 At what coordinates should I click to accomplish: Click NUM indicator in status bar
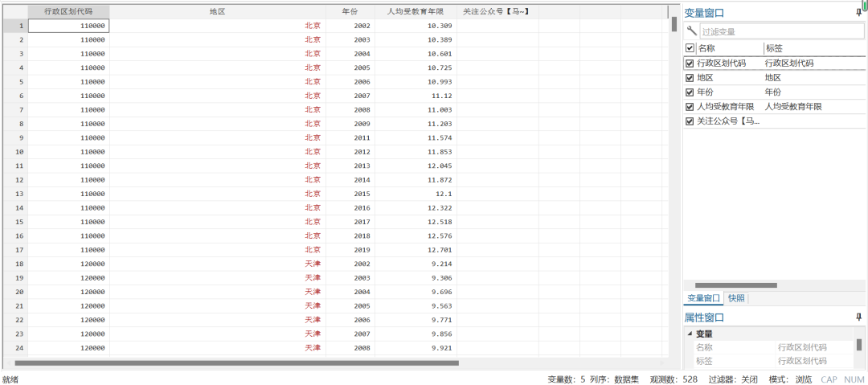pyautogui.click(x=854, y=379)
